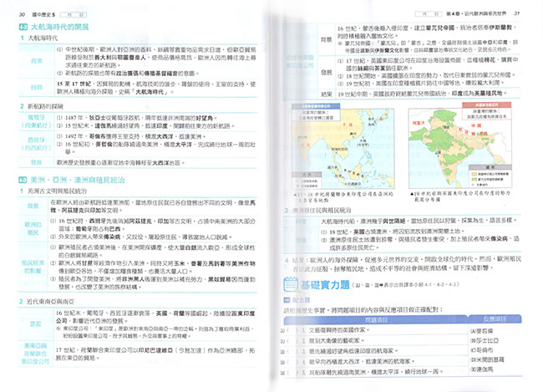Screen dimensions: 543x392
Task: Click the Dutch East India Company Asia map
Action: click(x=343, y=149)
